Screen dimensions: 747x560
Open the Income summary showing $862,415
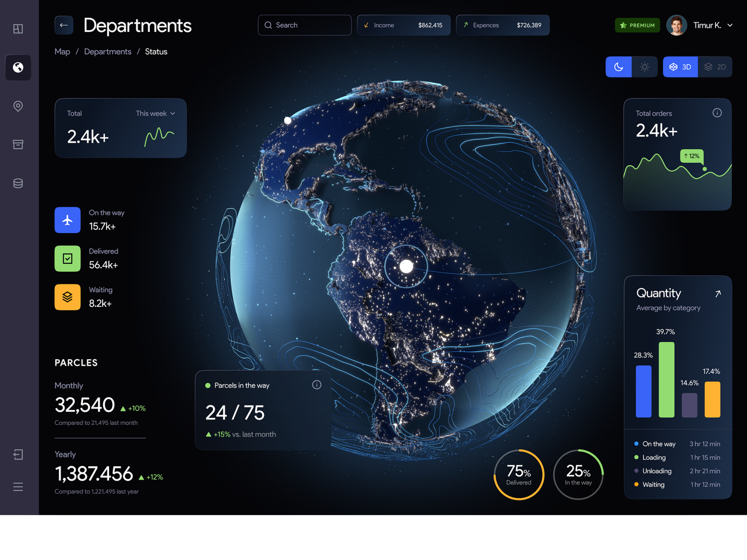click(403, 25)
